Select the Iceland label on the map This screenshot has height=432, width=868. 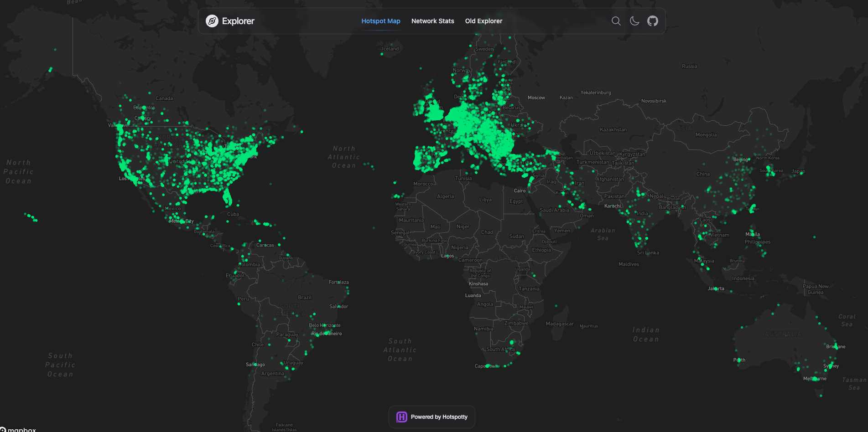[390, 49]
